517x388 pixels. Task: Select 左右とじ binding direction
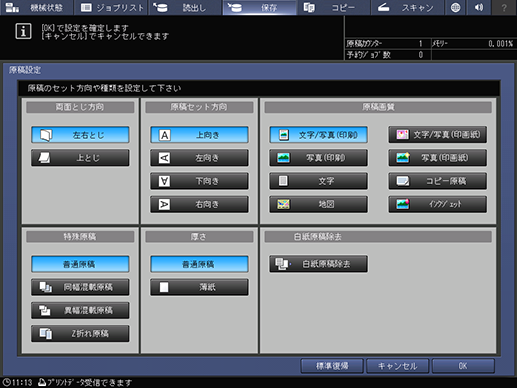[80, 135]
